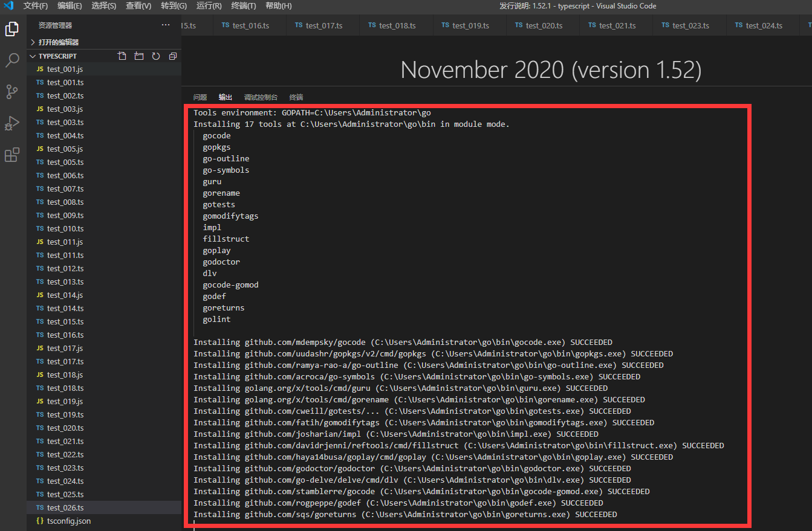Switch to the test_020.ts editor tab
The width and height of the screenshot is (812, 531).
point(544,25)
